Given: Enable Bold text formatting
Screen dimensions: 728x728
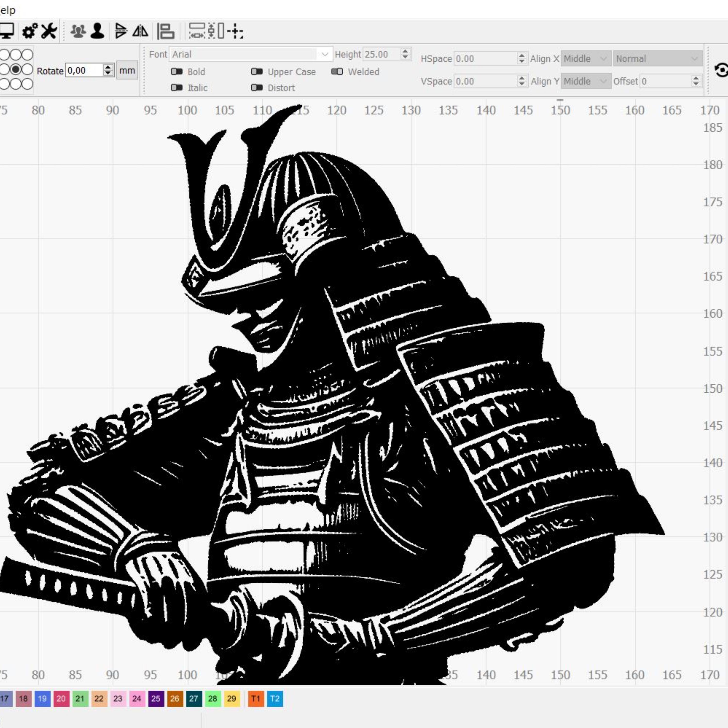Looking at the screenshot, I should point(177,72).
